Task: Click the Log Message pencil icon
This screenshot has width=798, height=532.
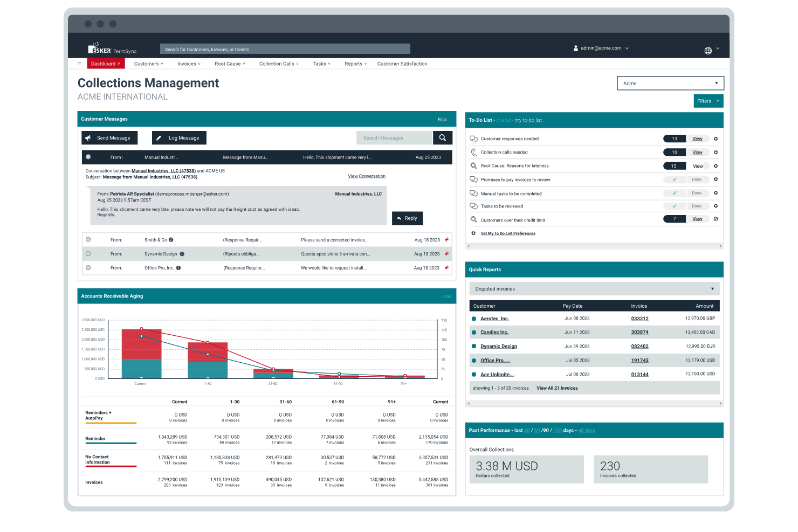Action: pyautogui.click(x=159, y=137)
